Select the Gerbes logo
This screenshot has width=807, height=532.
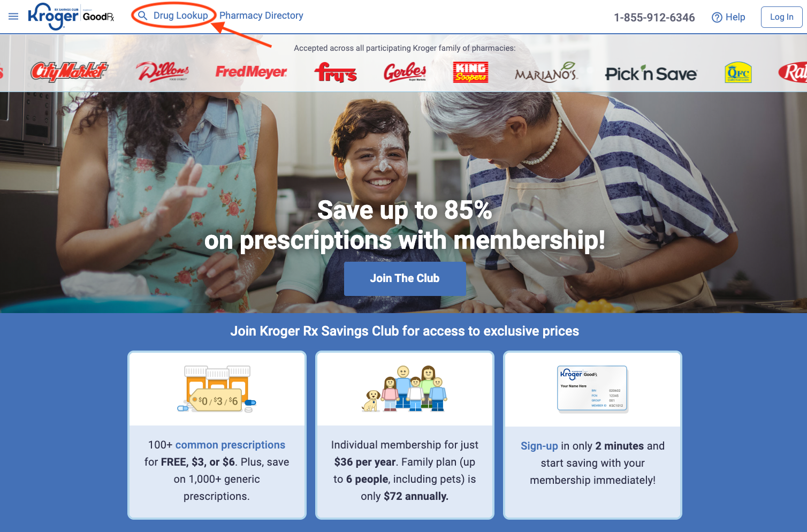click(405, 72)
